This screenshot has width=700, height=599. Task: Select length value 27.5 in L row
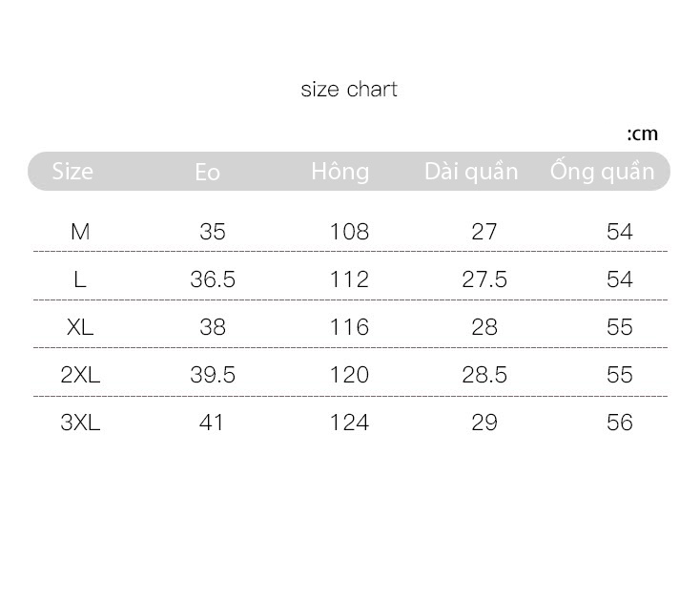(484, 279)
